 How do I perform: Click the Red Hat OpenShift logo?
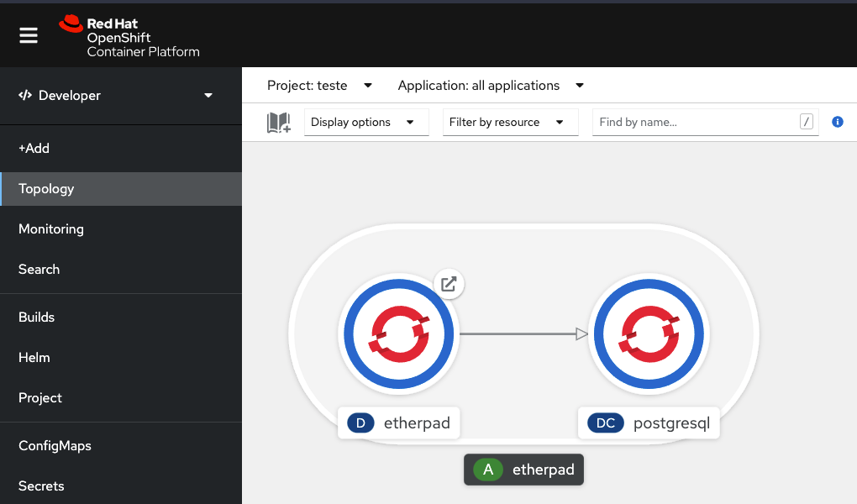click(129, 36)
